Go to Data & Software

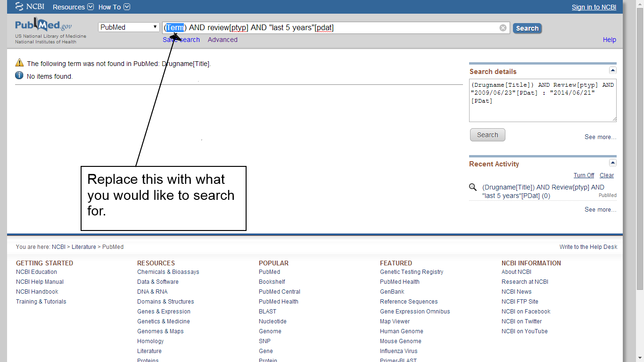158,282
